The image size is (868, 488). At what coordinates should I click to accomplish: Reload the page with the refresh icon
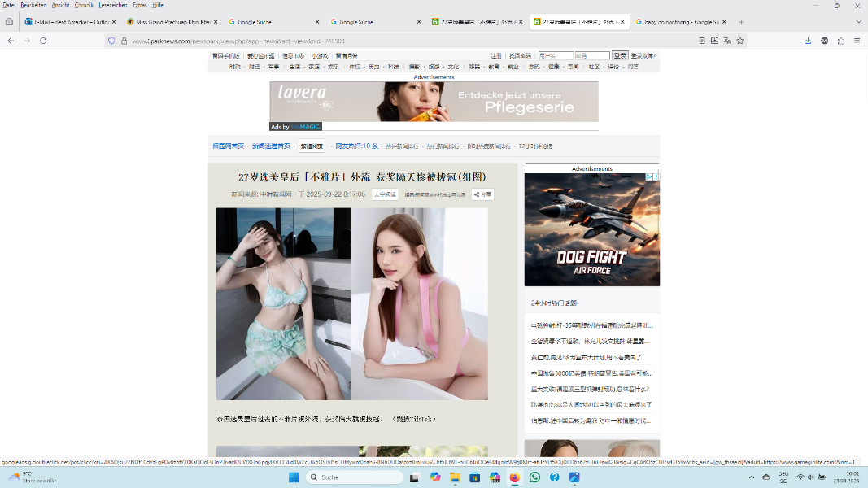tap(43, 41)
